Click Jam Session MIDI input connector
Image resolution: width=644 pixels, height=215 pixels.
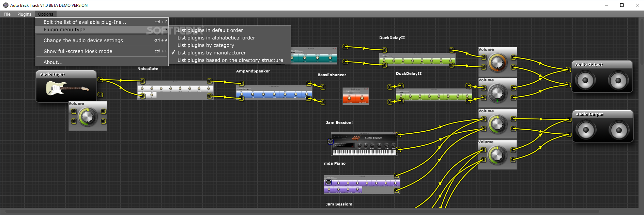[331, 141]
